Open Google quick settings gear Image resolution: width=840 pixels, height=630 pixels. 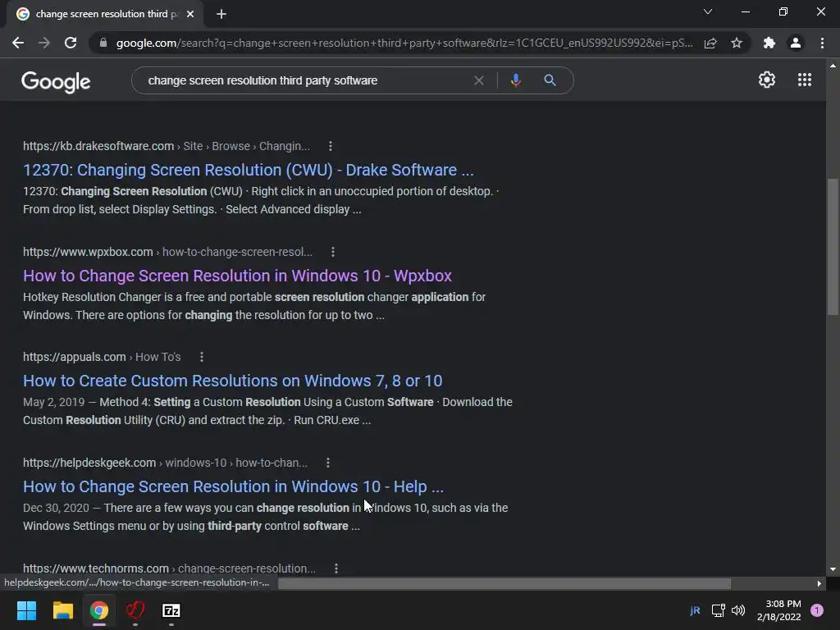[x=767, y=80]
